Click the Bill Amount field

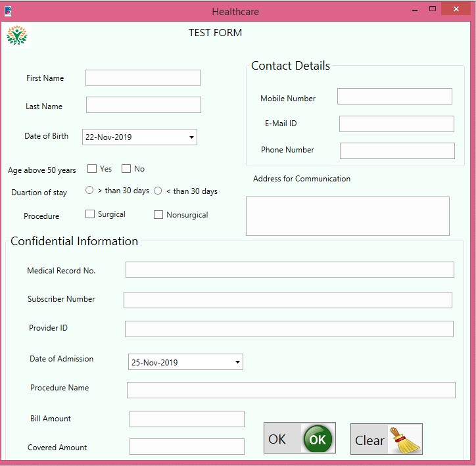pyautogui.click(x=187, y=419)
